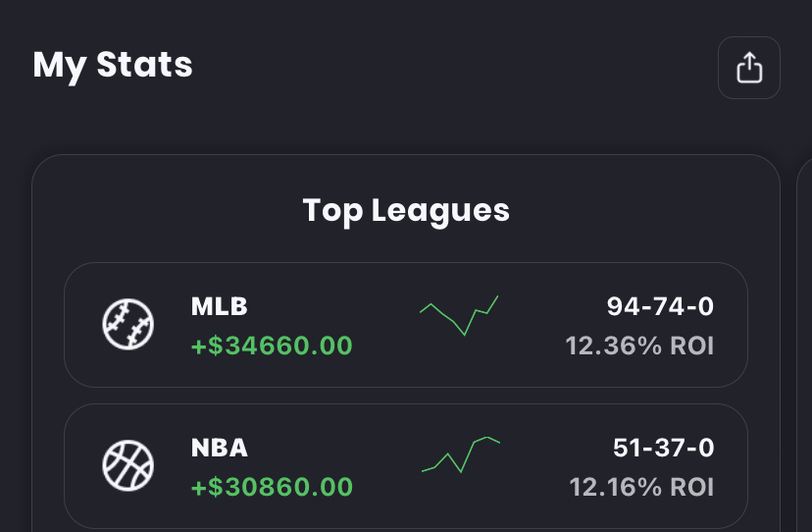The width and height of the screenshot is (812, 532).
Task: Click the MLB baseball icon
Action: point(128,325)
